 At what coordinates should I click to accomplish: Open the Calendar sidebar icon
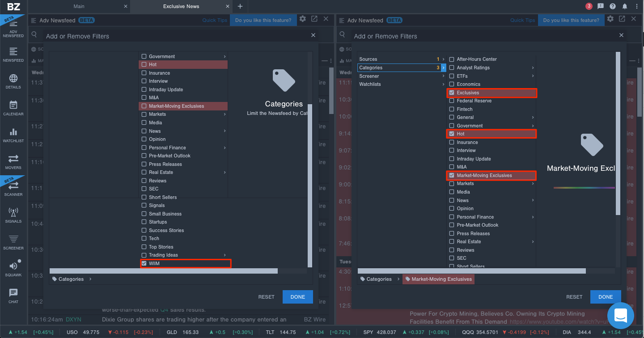point(13,109)
